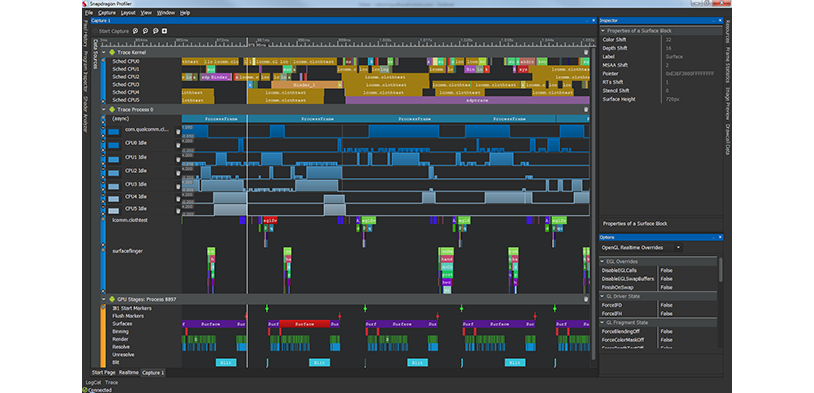Image resolution: width=814 pixels, height=393 pixels.
Task: Open the Help menu
Action: click(185, 12)
